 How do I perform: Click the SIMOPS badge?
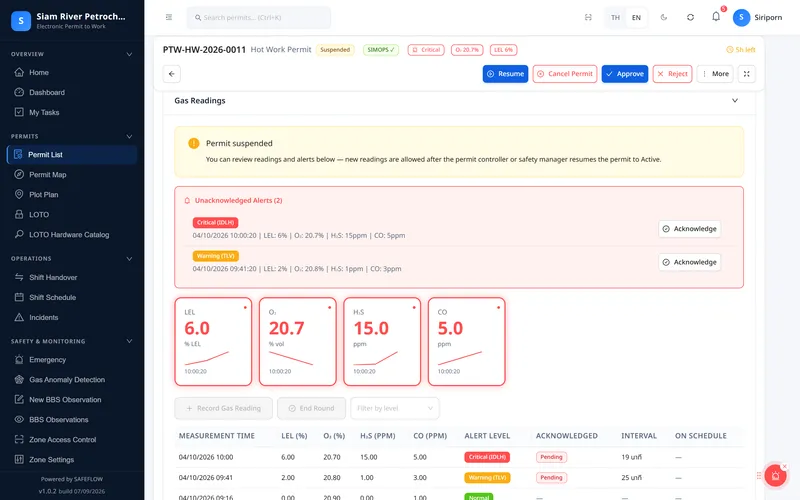381,50
